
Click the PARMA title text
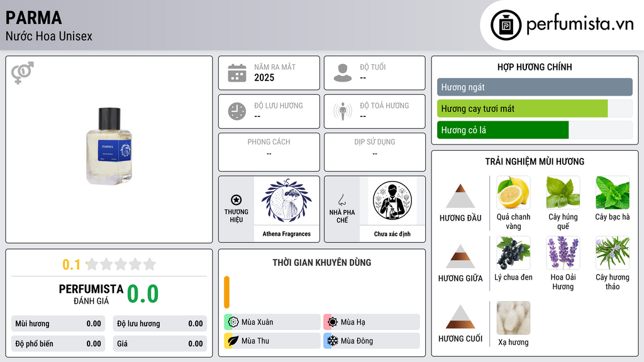[34, 18]
